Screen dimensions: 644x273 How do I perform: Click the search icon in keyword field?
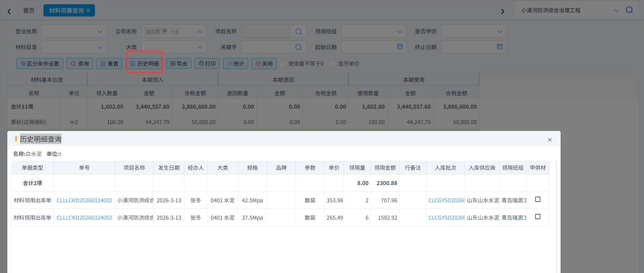(x=299, y=47)
